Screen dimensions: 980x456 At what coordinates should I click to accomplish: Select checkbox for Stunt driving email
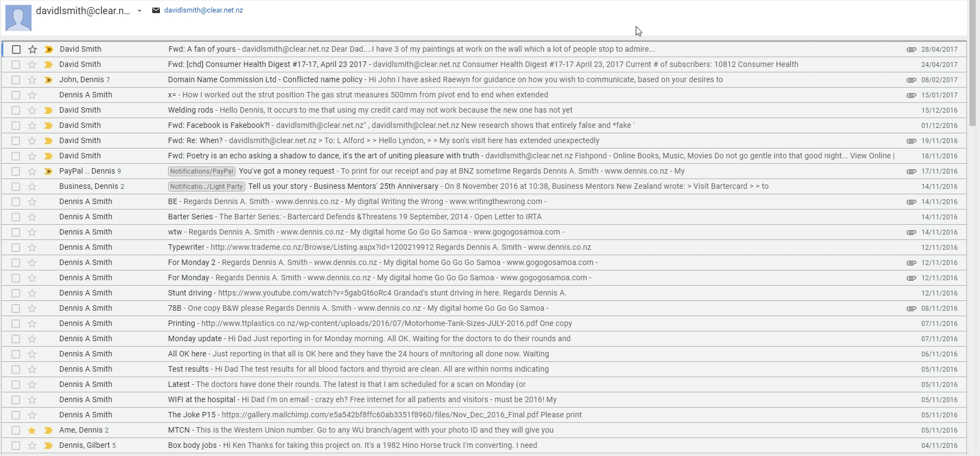click(16, 293)
